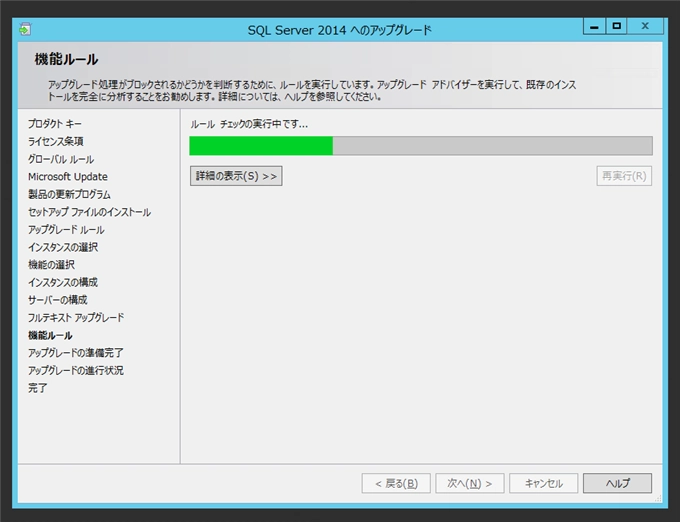Select フルテキスト アップグレード step in sidebar
The width and height of the screenshot is (680, 522).
(76, 318)
